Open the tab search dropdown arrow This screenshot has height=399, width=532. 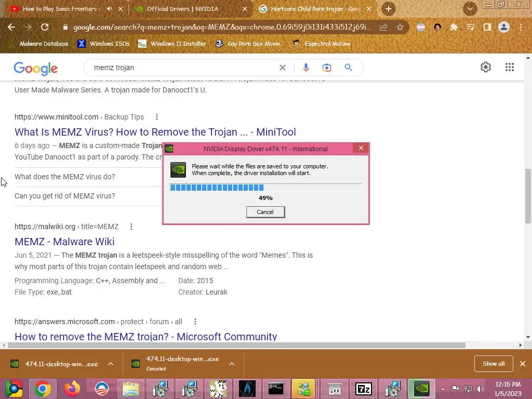click(x=470, y=9)
